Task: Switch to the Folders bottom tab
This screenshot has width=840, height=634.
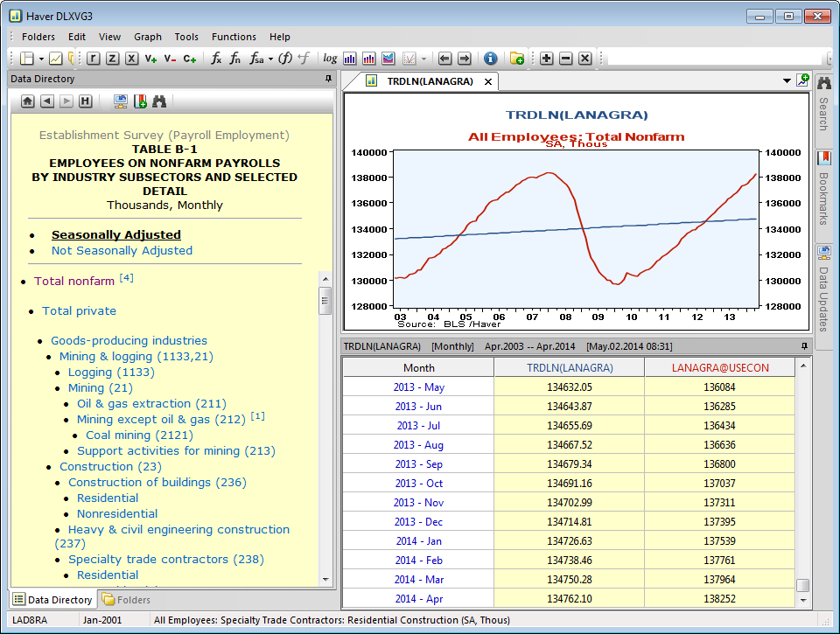Action: tap(126, 600)
